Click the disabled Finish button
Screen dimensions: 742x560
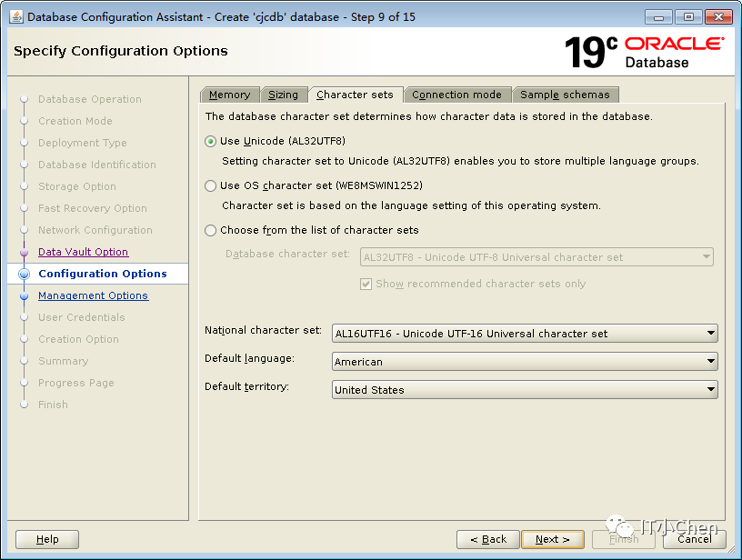[624, 539]
